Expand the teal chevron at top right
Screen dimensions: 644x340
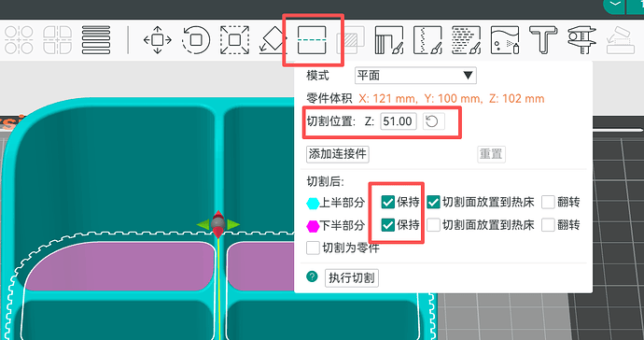coord(615,4)
